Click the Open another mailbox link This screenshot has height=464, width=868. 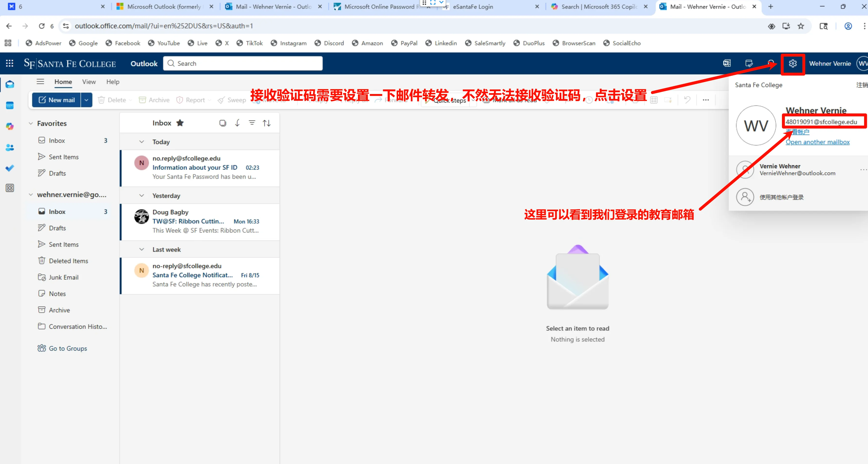click(x=817, y=142)
